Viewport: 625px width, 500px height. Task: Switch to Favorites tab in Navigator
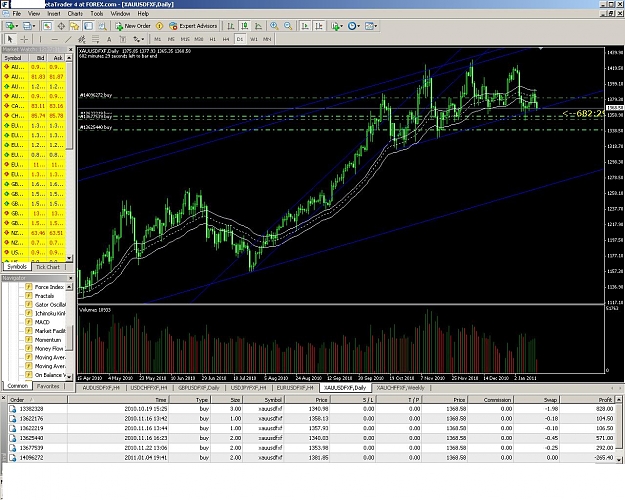[x=48, y=386]
